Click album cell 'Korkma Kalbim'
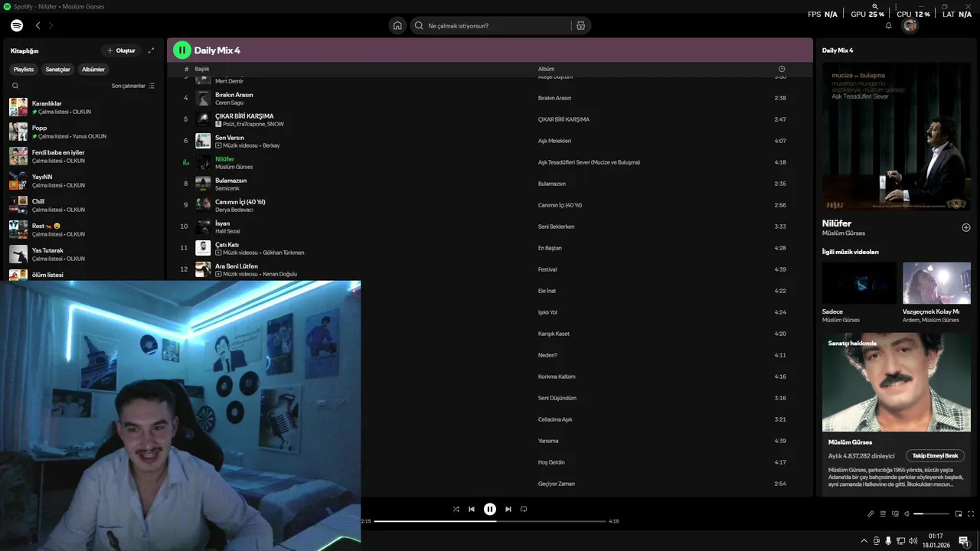The width and height of the screenshot is (980, 551). (557, 377)
